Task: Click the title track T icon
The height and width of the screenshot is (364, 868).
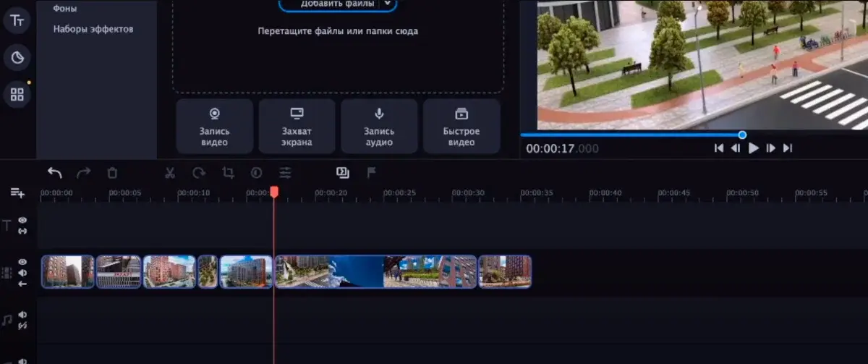Action: pos(7,226)
